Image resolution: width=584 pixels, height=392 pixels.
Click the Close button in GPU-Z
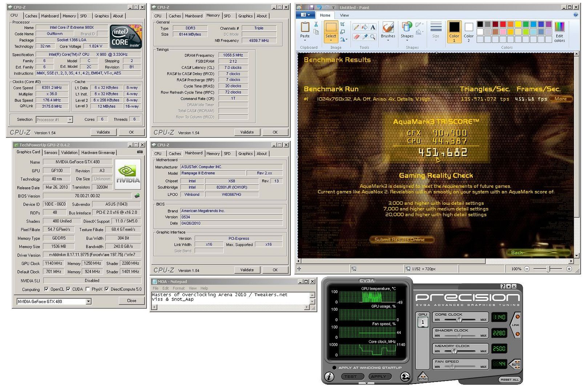click(132, 301)
